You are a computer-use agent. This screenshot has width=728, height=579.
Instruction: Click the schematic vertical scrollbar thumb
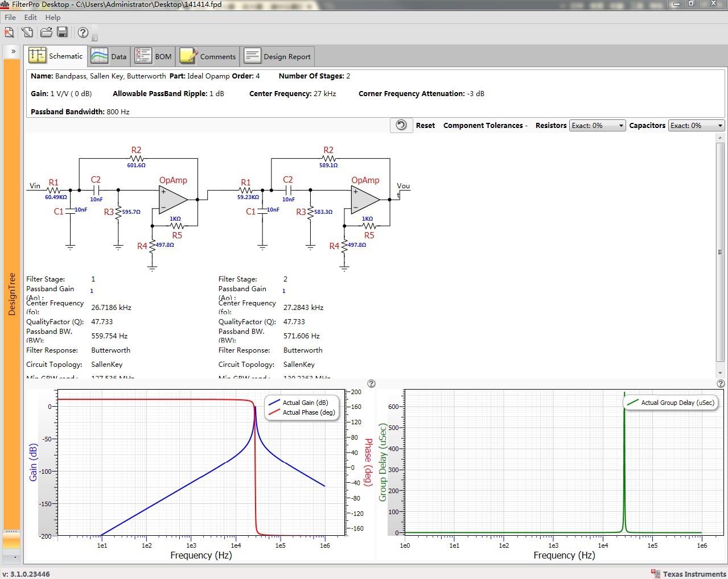point(720,251)
